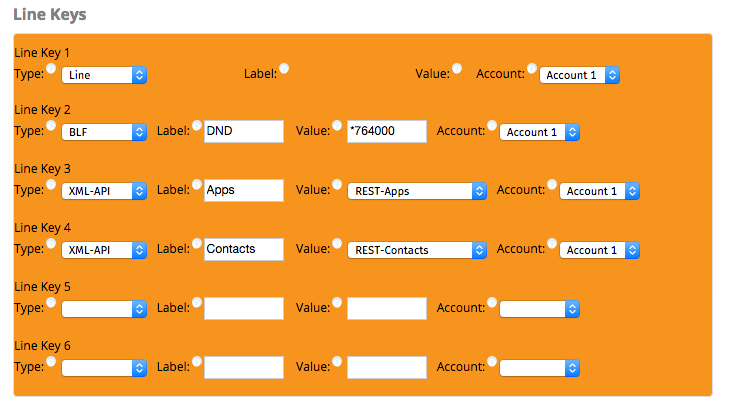Expand the REST-Contacts value dropdown
The width and height of the screenshot is (729, 405).
pyautogui.click(x=417, y=250)
